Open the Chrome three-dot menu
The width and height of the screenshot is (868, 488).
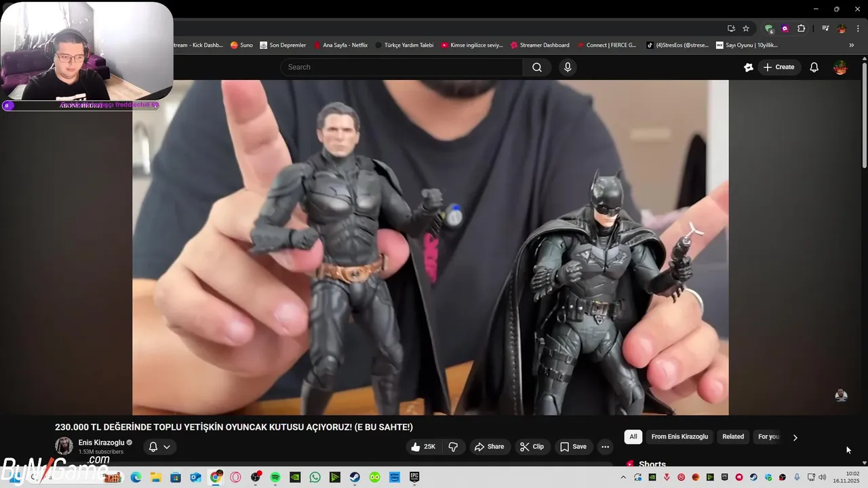(x=858, y=28)
